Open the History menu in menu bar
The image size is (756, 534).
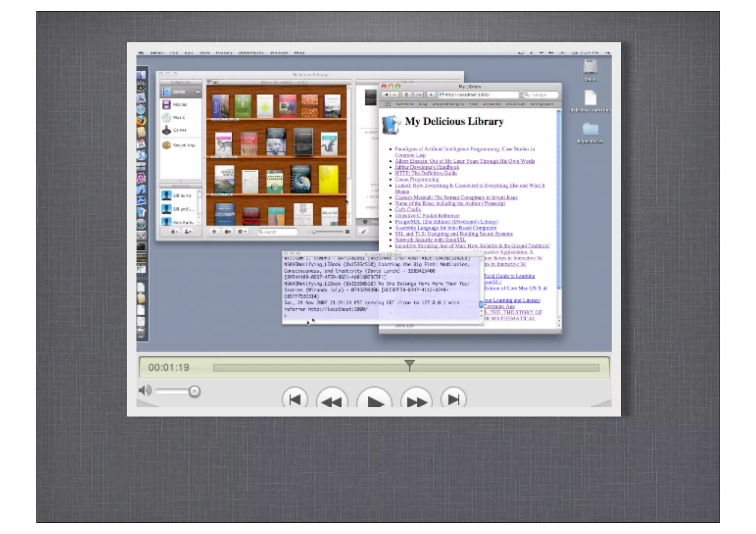[224, 53]
